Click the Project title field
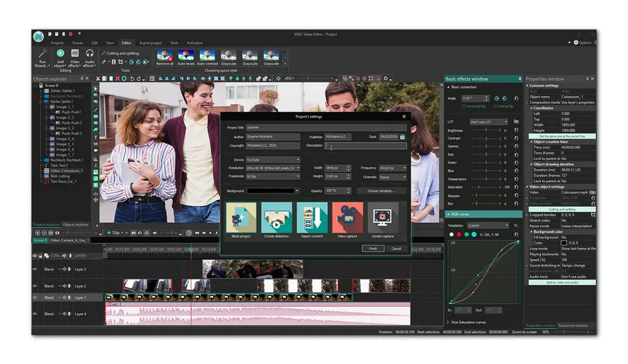The image size is (628, 364). (326, 127)
